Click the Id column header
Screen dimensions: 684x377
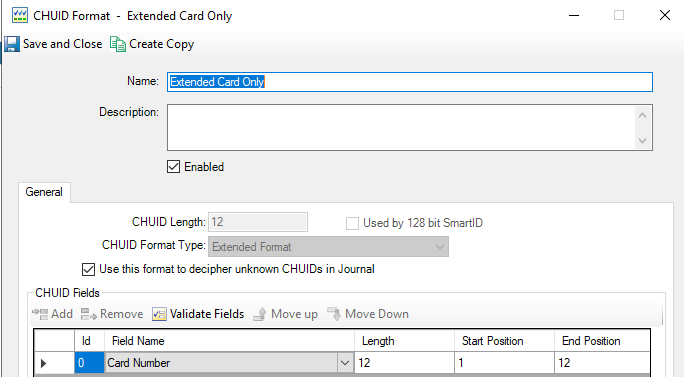(89, 341)
